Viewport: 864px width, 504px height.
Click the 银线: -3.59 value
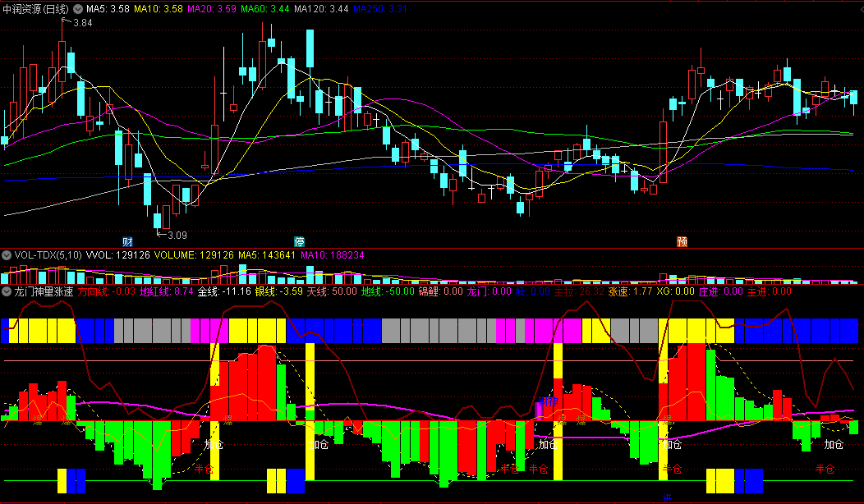pos(278,291)
